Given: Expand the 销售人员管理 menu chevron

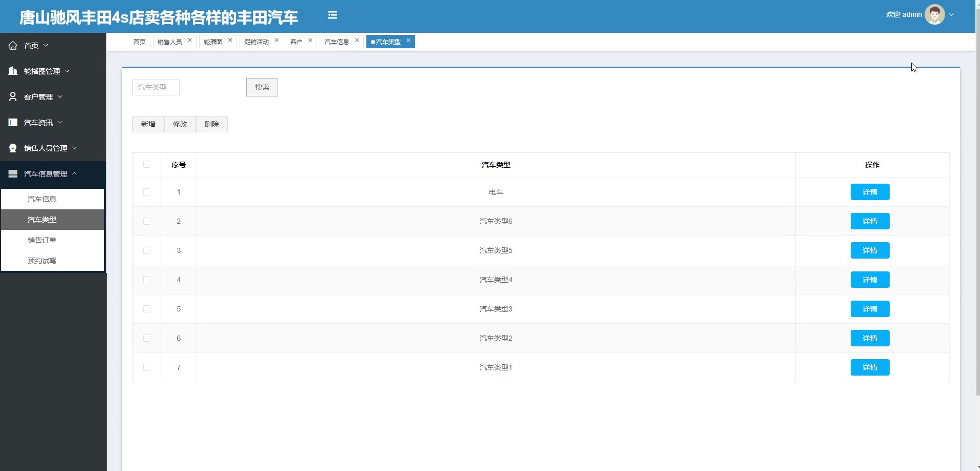Looking at the screenshot, I should (74, 148).
